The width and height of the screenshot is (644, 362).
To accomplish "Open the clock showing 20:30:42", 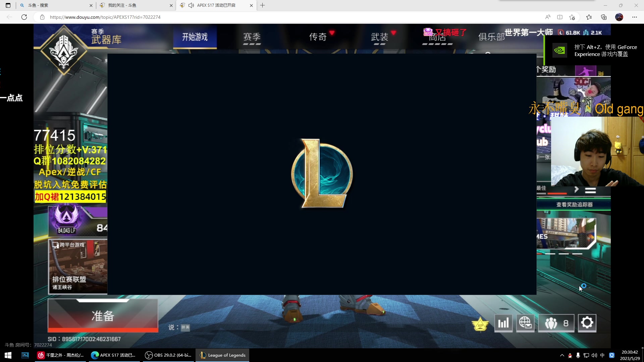I will [630, 355].
